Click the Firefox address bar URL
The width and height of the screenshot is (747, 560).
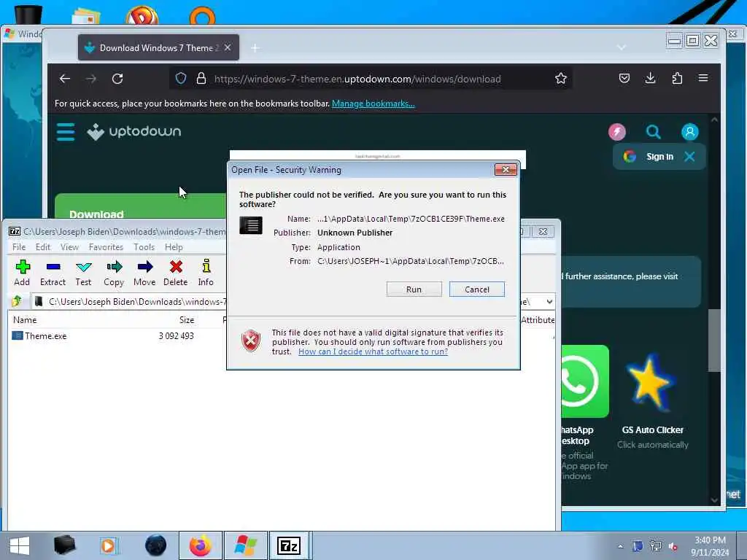357,79
